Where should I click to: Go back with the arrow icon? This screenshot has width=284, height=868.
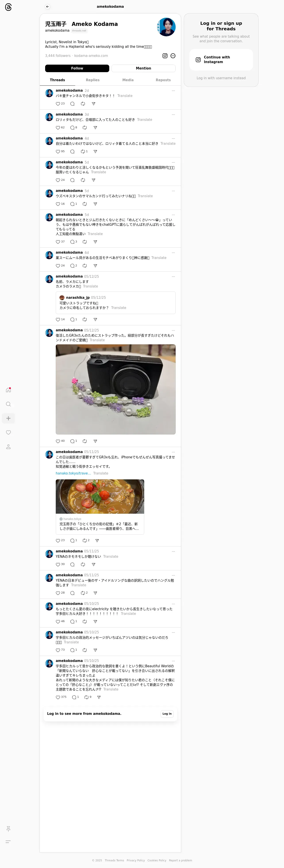pos(48,6)
